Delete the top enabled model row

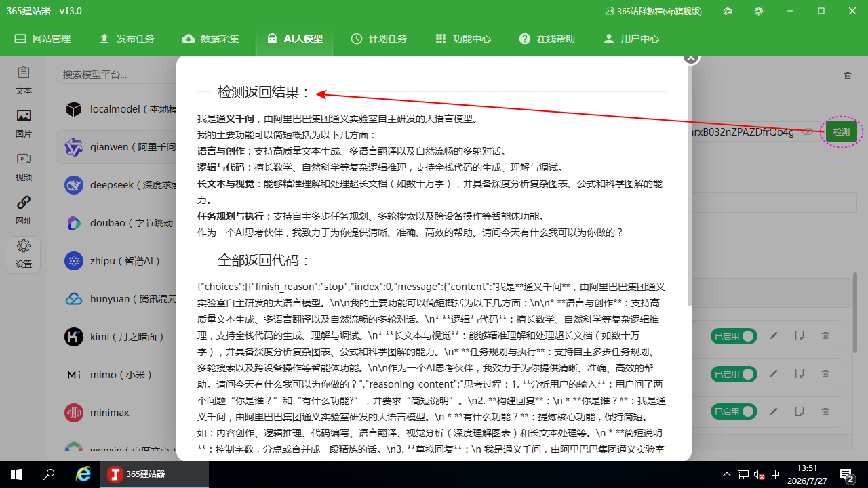[825, 335]
